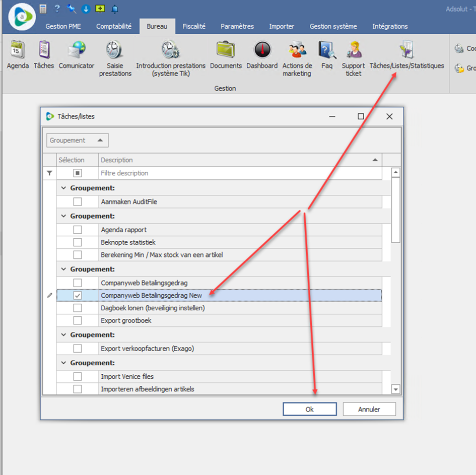Tick the Beknopte statistiek checkbox
This screenshot has height=475, width=476.
click(x=78, y=242)
